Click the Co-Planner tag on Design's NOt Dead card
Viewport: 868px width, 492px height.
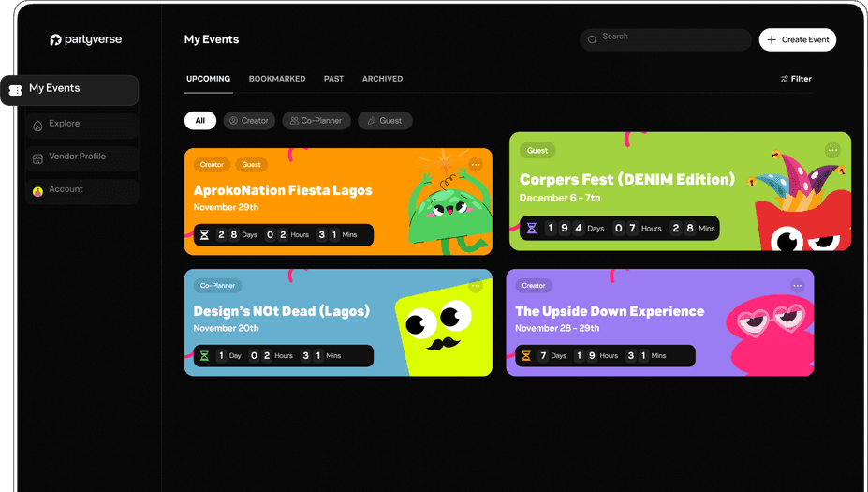click(x=217, y=285)
